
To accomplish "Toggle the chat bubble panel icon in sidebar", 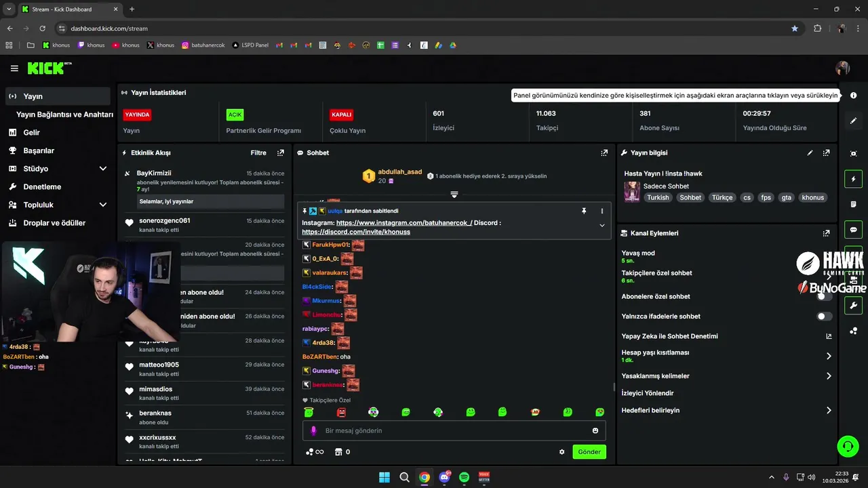I will pyautogui.click(x=853, y=230).
